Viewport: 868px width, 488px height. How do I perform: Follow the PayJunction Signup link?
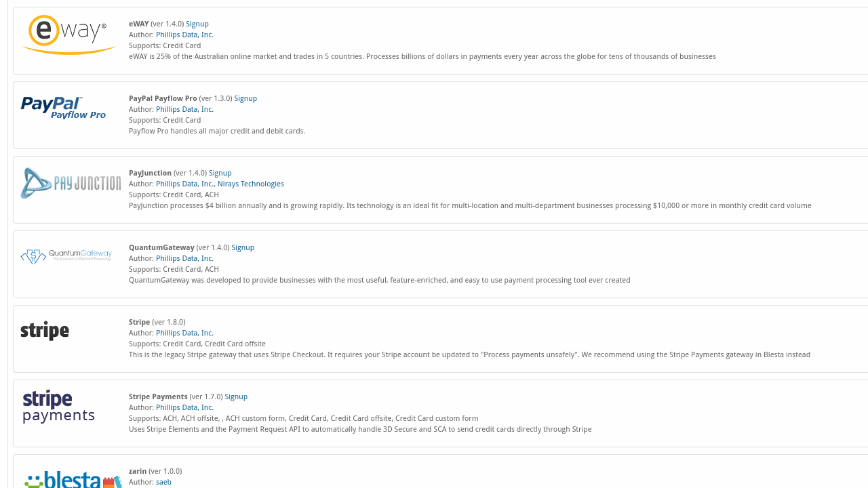point(220,173)
